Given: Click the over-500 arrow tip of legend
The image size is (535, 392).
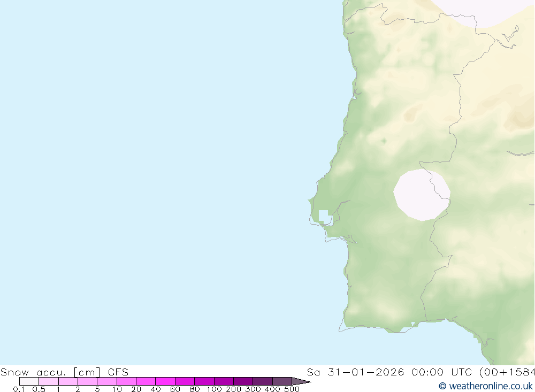Looking at the screenshot, I should (301, 381).
